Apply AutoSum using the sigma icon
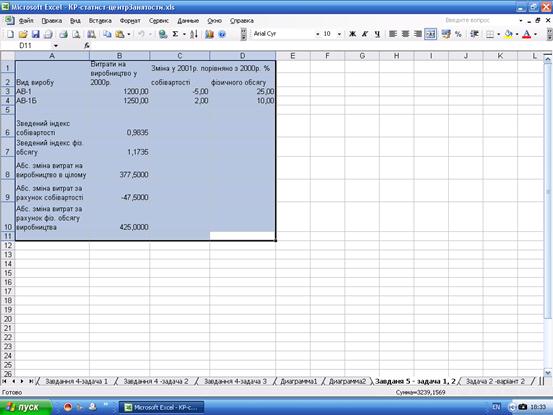Screen dimensions: 553x415 (175, 34)
